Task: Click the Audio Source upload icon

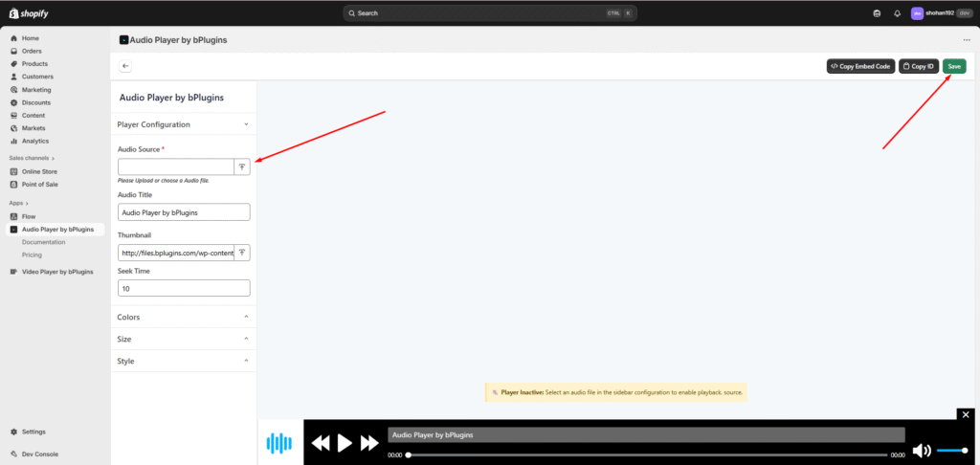Action: click(x=242, y=166)
